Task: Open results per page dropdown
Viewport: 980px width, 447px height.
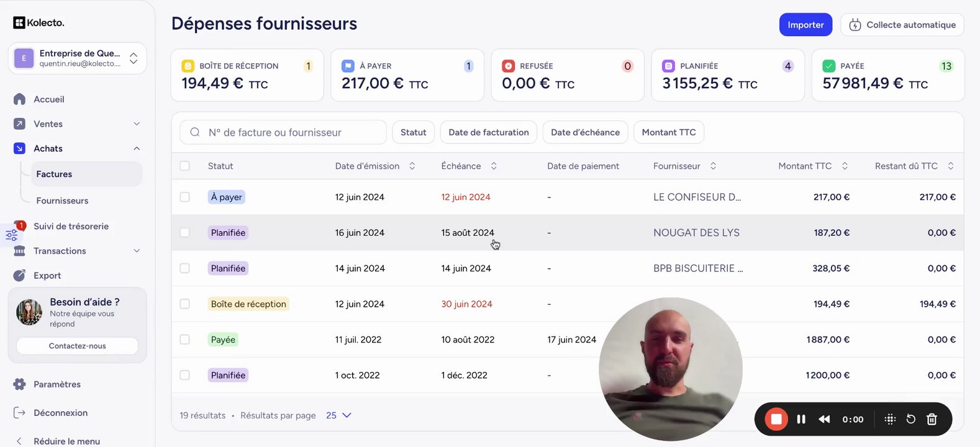Action: pyautogui.click(x=338, y=415)
